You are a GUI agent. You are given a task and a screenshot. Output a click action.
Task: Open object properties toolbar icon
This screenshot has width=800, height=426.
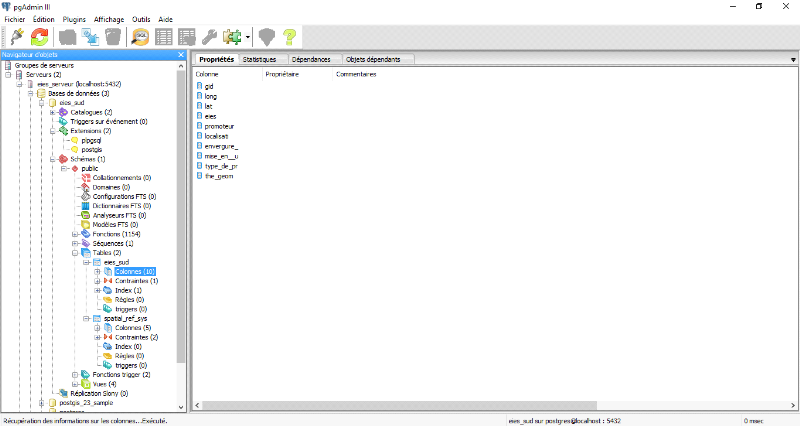67,37
